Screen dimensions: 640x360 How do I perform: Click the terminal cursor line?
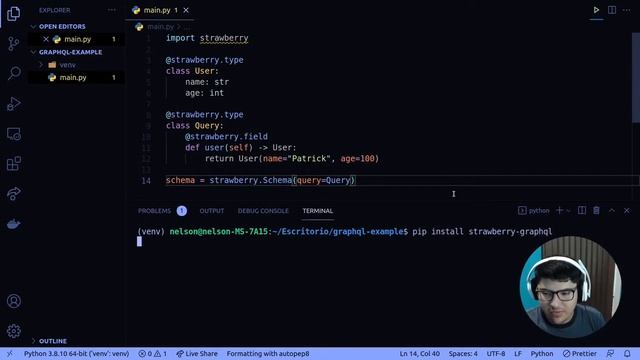pyautogui.click(x=139, y=242)
